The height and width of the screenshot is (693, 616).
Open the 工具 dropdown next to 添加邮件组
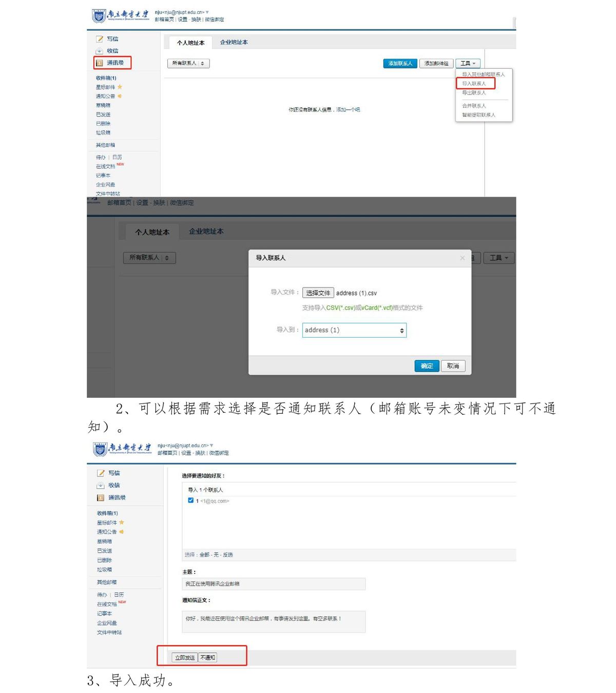tap(468, 64)
